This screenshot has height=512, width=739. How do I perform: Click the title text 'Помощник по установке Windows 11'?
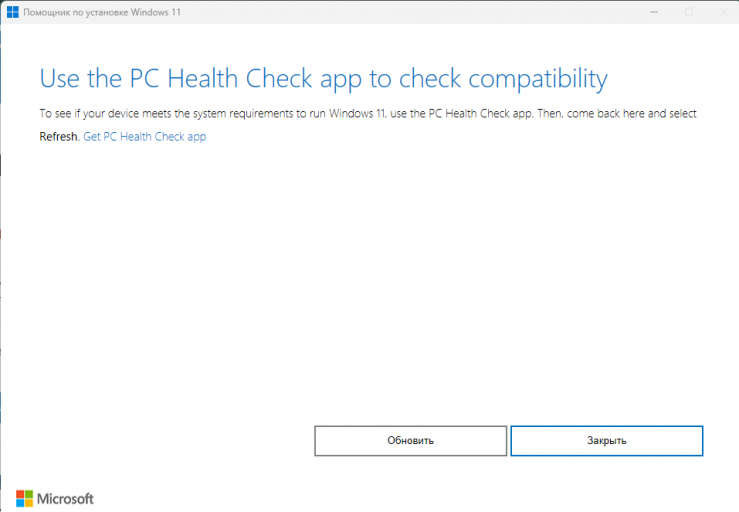(x=102, y=12)
